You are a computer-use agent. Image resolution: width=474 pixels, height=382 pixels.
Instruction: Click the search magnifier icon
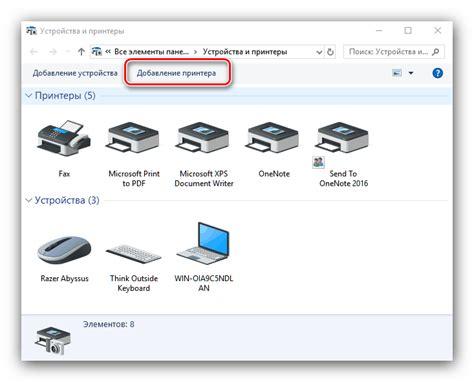pyautogui.click(x=435, y=52)
